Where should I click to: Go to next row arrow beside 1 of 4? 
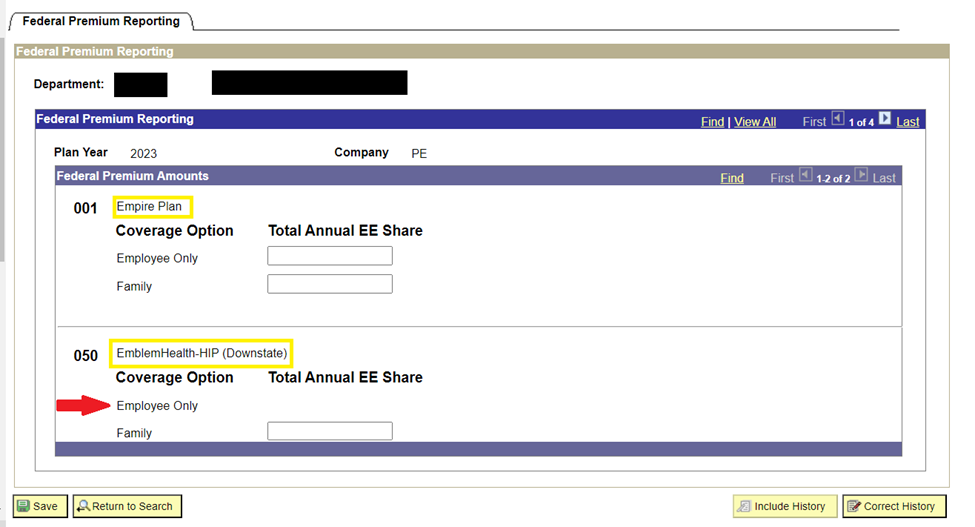tap(885, 118)
